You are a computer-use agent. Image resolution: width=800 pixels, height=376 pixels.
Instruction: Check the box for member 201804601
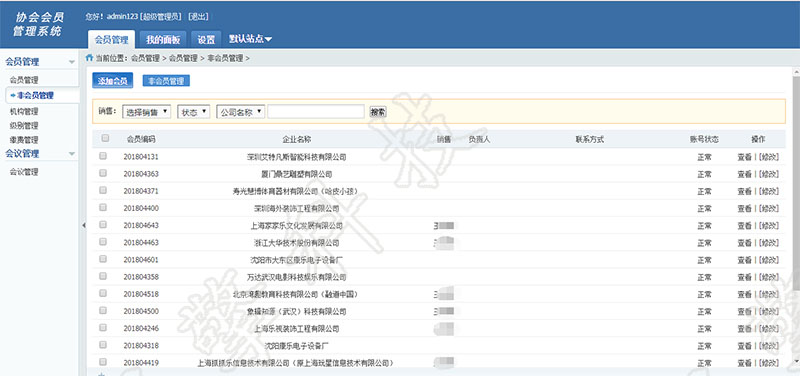point(103,259)
